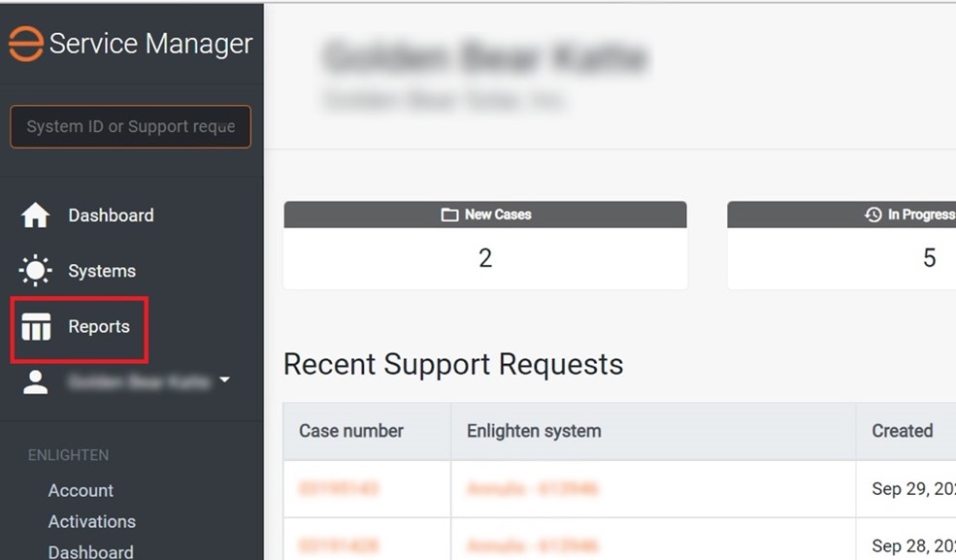Screen dimensions: 956x560
Task: Click the history clock icon on In Progress card
Action: pyautogui.click(x=872, y=214)
